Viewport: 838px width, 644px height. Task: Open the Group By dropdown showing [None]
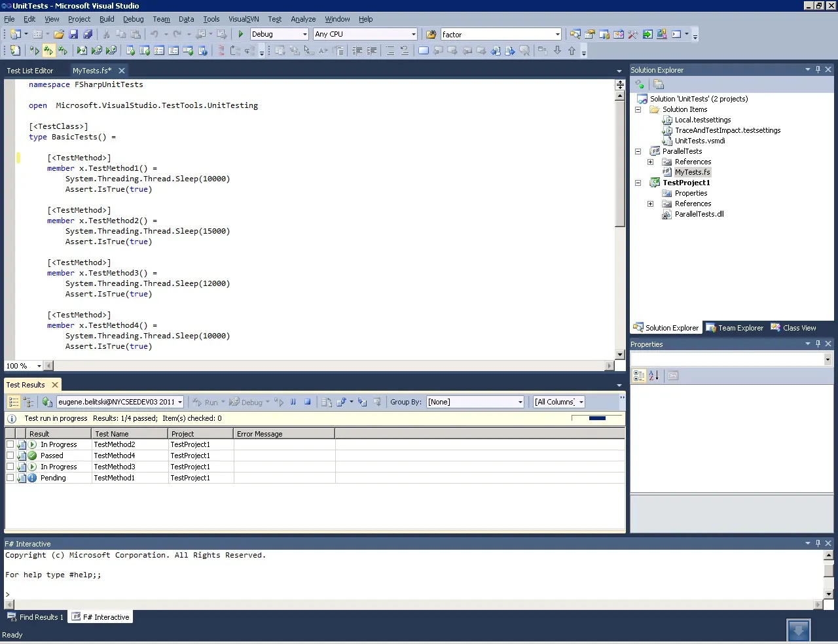pyautogui.click(x=520, y=402)
